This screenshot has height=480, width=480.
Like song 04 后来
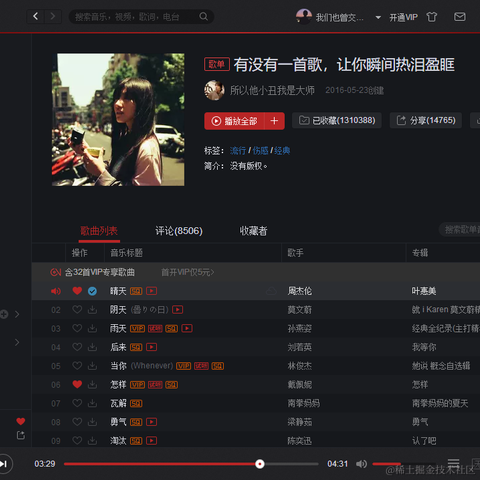tap(77, 347)
